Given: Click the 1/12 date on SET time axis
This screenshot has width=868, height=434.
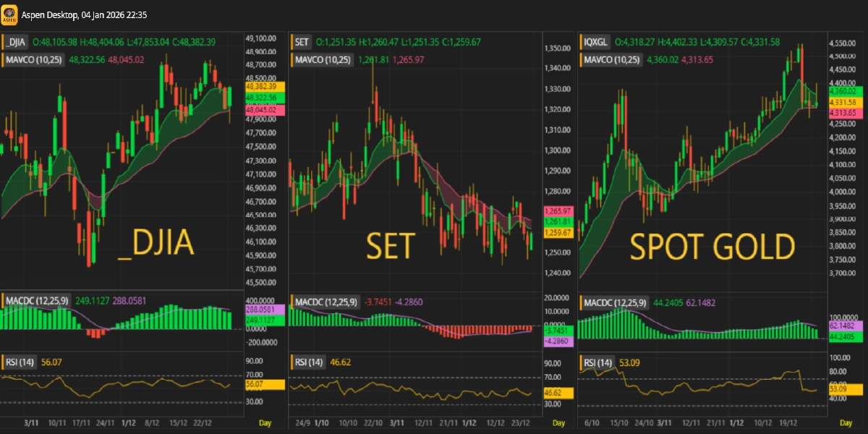Looking at the screenshot, I should coord(469,422).
